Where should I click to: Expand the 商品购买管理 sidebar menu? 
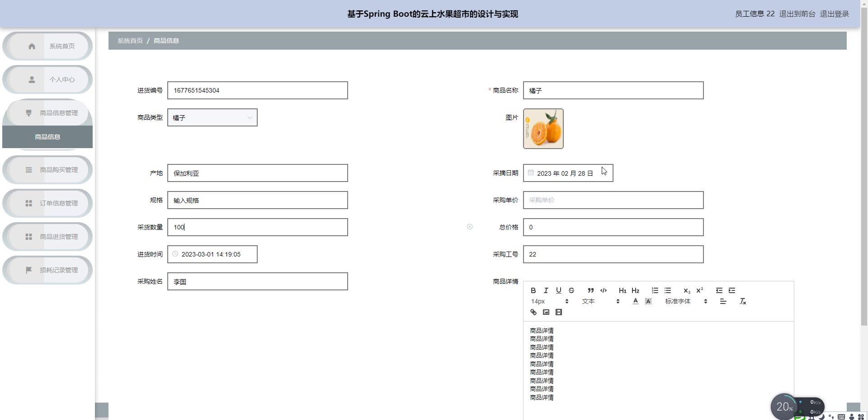point(47,170)
